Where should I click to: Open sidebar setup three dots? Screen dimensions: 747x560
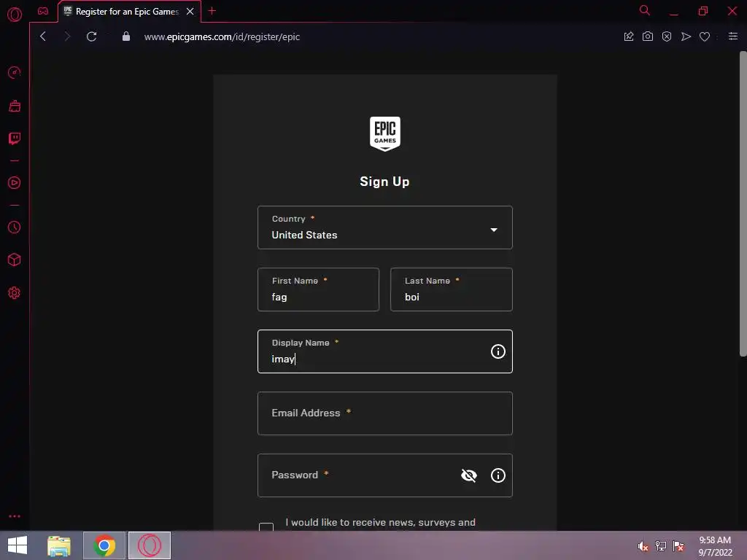15,516
